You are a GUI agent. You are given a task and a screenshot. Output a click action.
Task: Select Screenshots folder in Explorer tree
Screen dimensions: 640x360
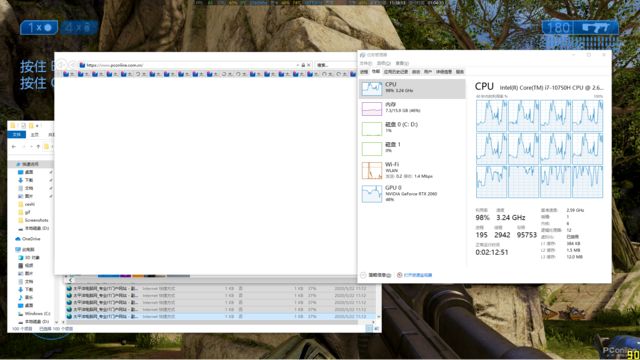coord(36,220)
